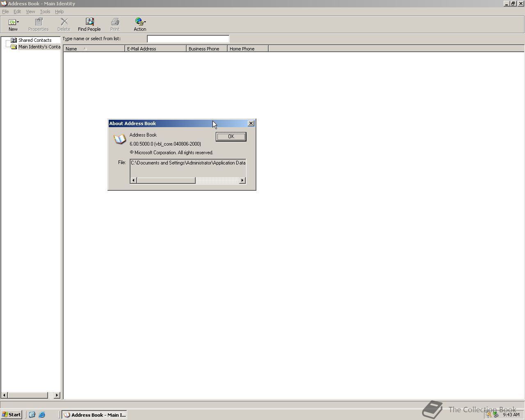Click file path scrollbar right arrow
The width and height of the screenshot is (525, 420).
tap(242, 180)
